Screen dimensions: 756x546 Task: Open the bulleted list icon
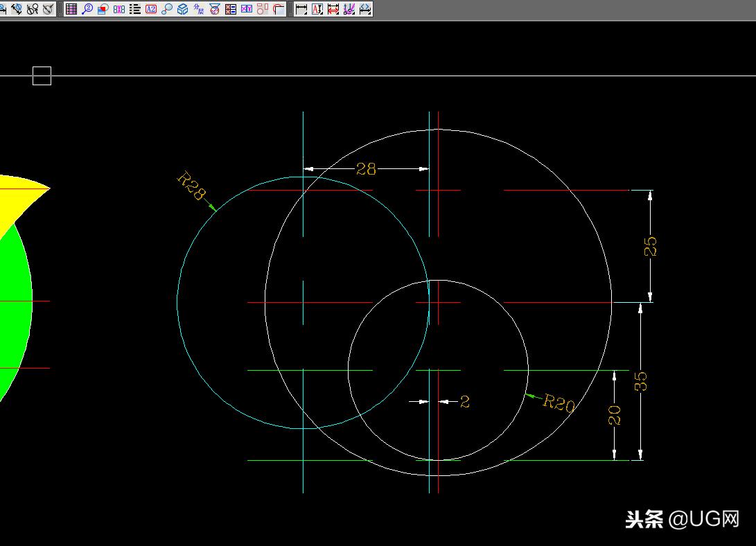click(x=135, y=9)
